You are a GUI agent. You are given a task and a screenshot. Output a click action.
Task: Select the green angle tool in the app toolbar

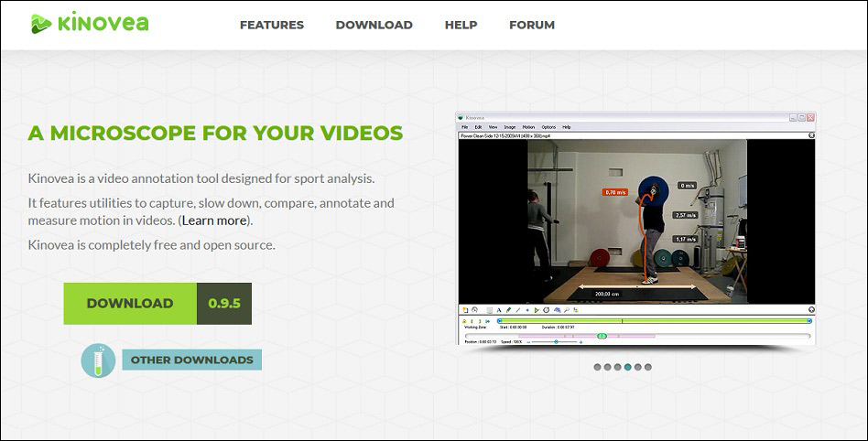537,310
